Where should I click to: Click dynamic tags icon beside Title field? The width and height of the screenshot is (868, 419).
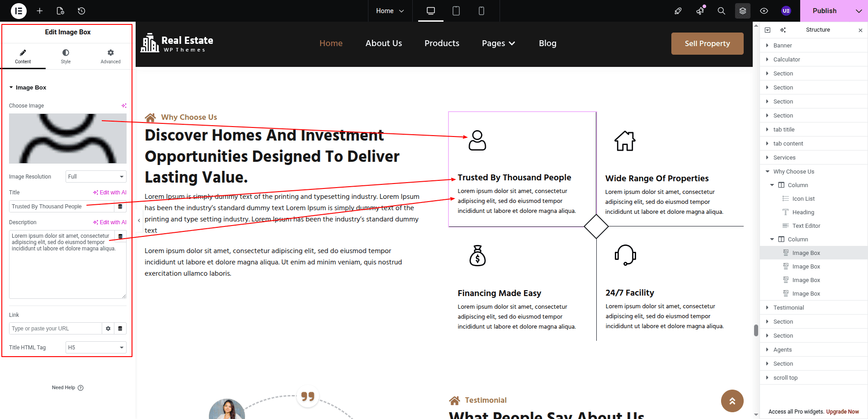[x=120, y=207]
